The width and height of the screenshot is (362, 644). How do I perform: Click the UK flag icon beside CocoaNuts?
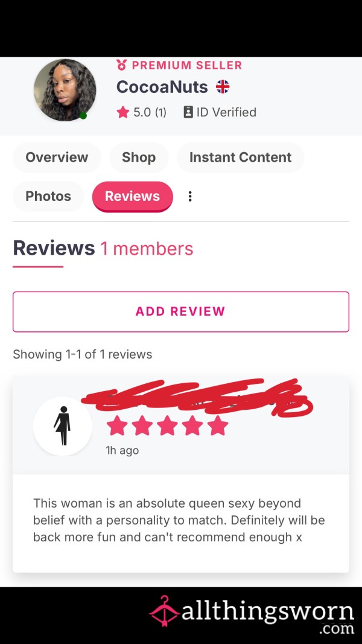pyautogui.click(x=223, y=87)
